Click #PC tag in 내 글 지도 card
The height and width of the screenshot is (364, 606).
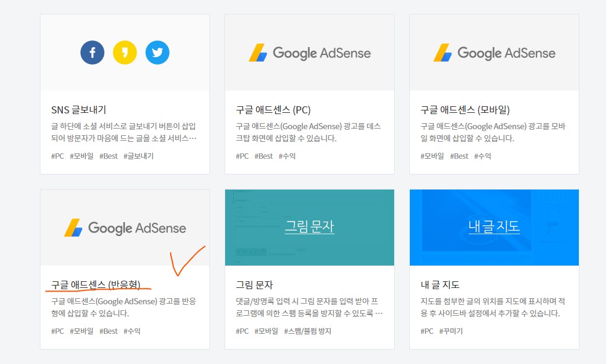click(427, 331)
